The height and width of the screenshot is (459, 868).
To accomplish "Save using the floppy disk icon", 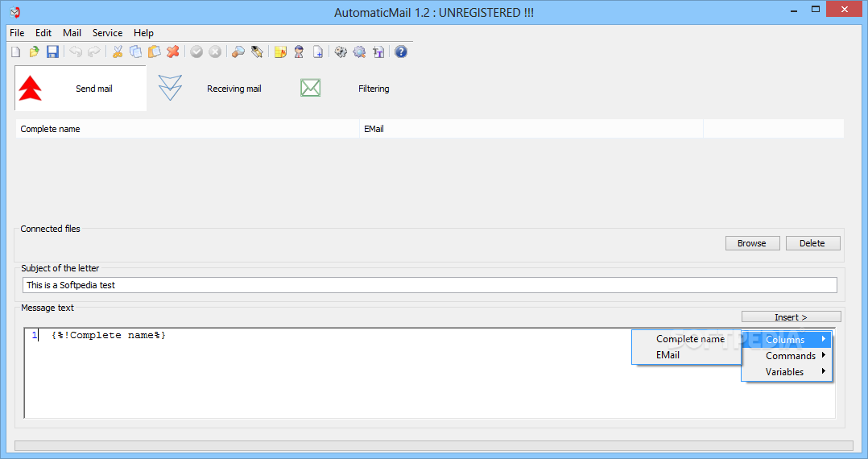I will click(52, 52).
